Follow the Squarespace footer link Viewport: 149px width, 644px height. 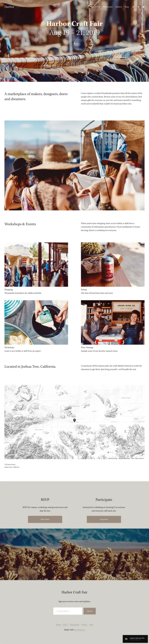point(79,630)
